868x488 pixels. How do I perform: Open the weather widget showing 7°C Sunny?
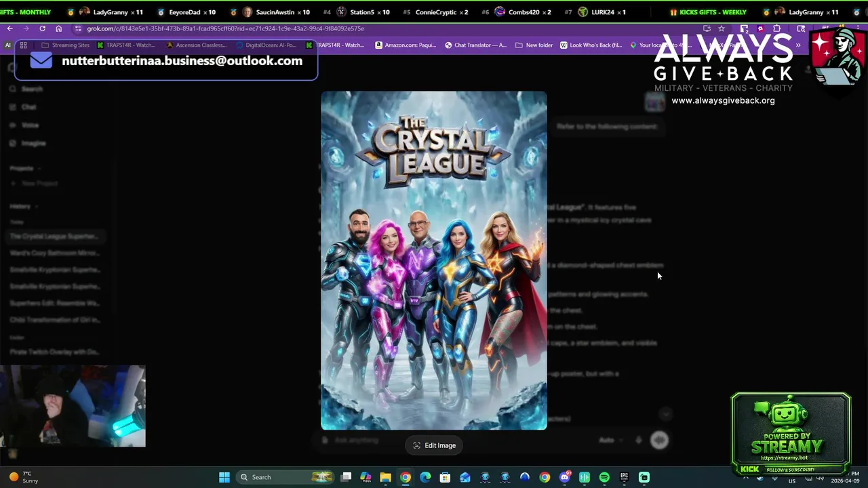coord(24,477)
